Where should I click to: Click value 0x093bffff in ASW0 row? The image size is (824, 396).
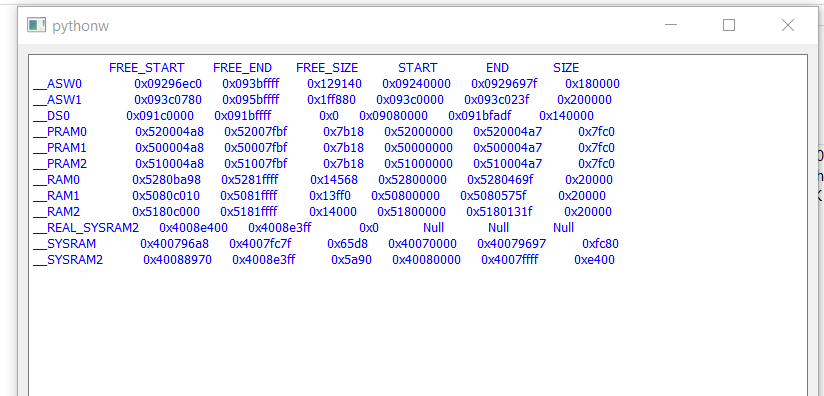click(x=251, y=84)
